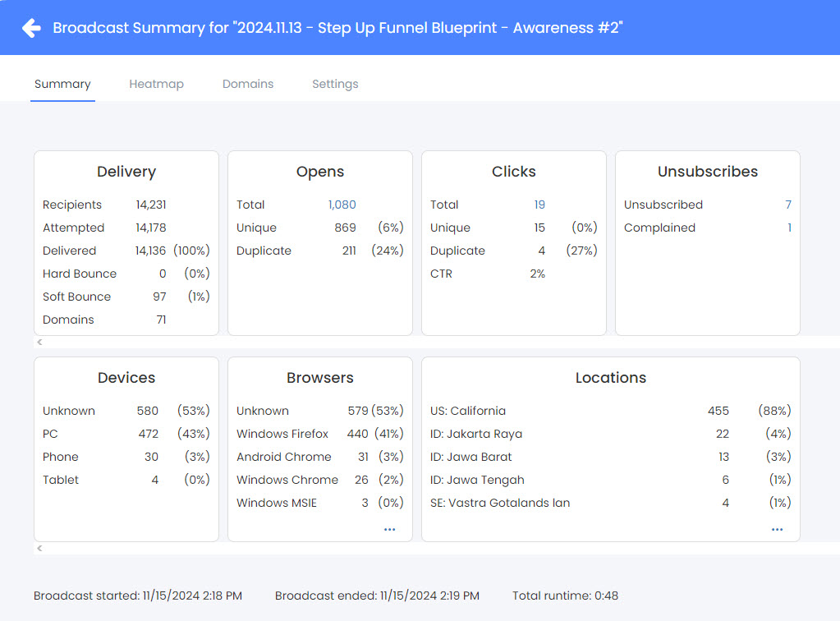Screen dimensions: 840x621
Task: Switch to the Heatmap tab
Action: point(156,84)
